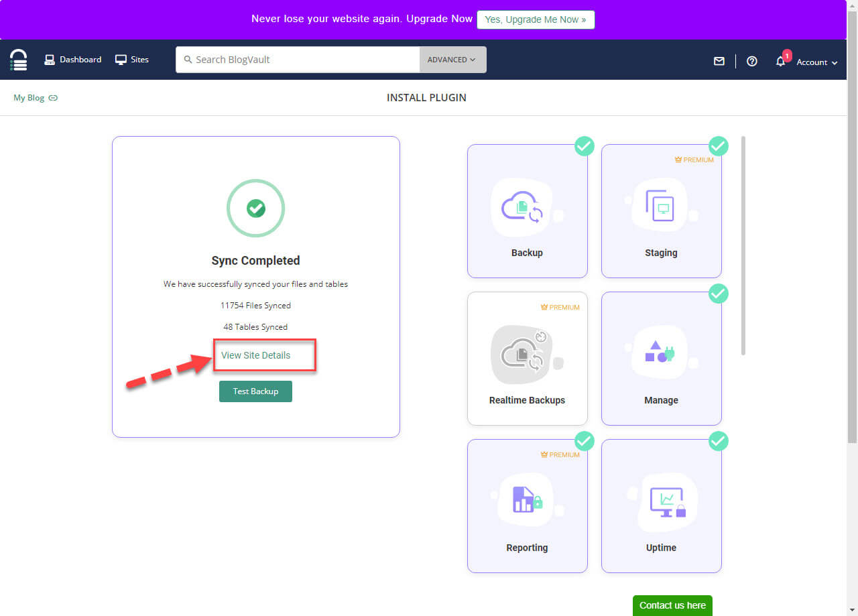
Task: Open the My Blog link
Action: (29, 98)
